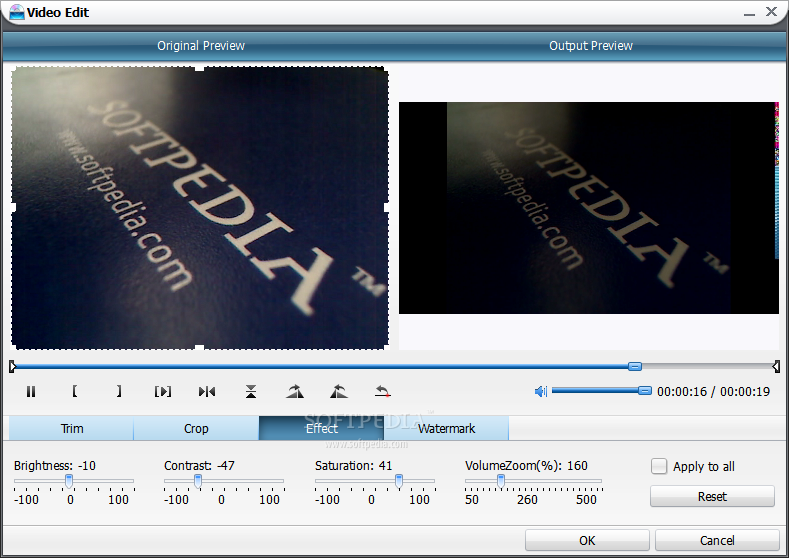789x558 pixels.
Task: Click the Output Preview video
Action: [x=589, y=208]
